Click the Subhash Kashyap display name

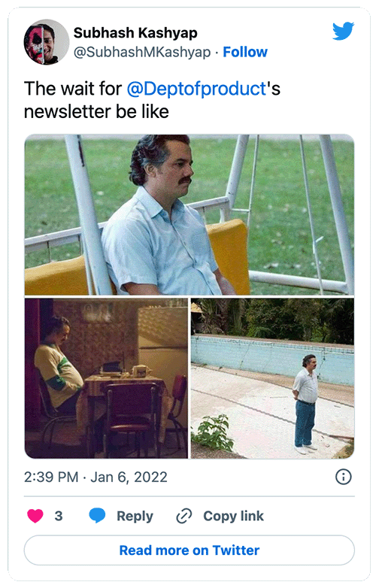(x=135, y=33)
